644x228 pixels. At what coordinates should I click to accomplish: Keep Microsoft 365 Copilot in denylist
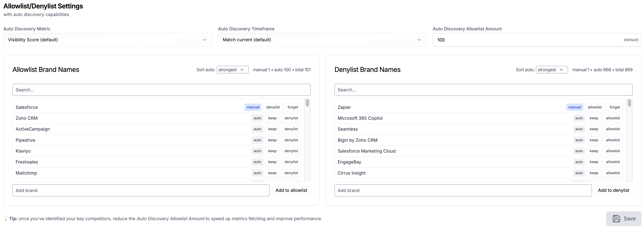click(594, 118)
